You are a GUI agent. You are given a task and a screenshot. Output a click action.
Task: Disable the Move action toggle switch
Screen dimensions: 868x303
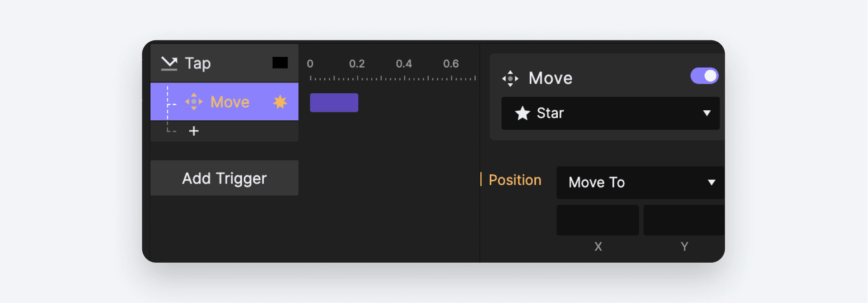pyautogui.click(x=704, y=76)
